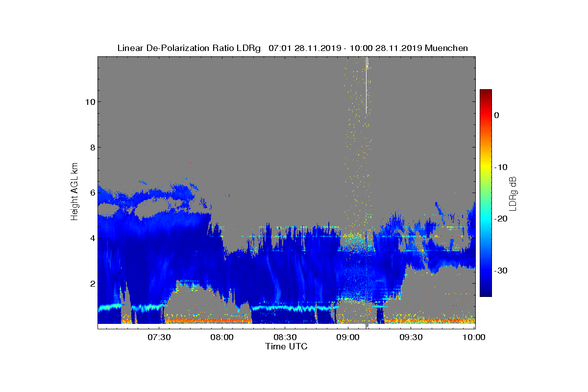Click the '09:00' time tick label
Viewport: 588px width, 392px height.
pyautogui.click(x=348, y=337)
